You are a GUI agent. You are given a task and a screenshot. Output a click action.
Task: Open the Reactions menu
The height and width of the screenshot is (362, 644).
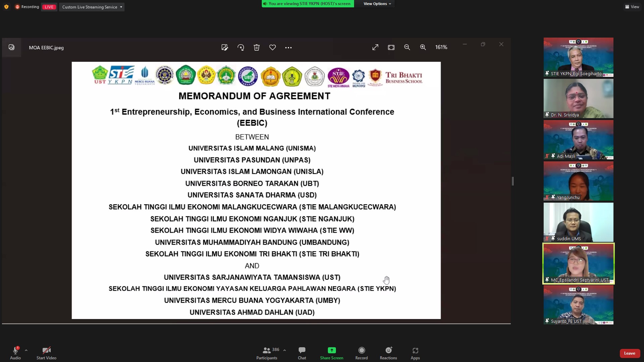(388, 353)
